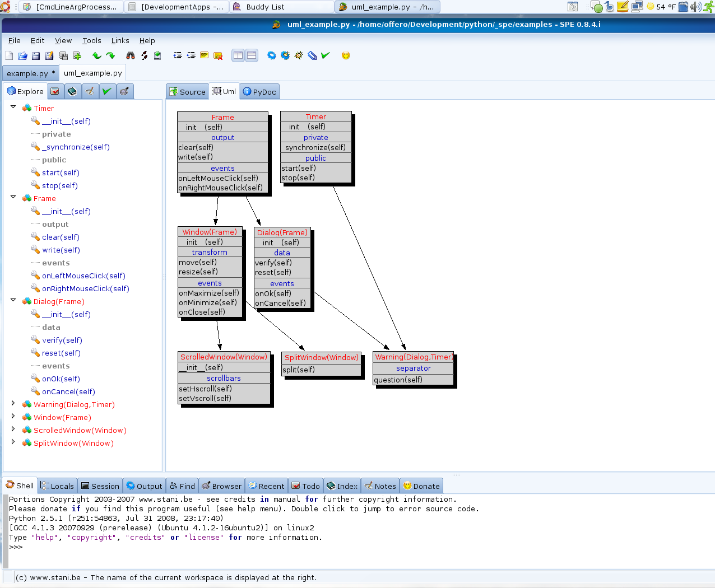Screen dimensions: 715x588
Task: Select _synchronize(self) in the Explore tree
Action: [x=76, y=147]
